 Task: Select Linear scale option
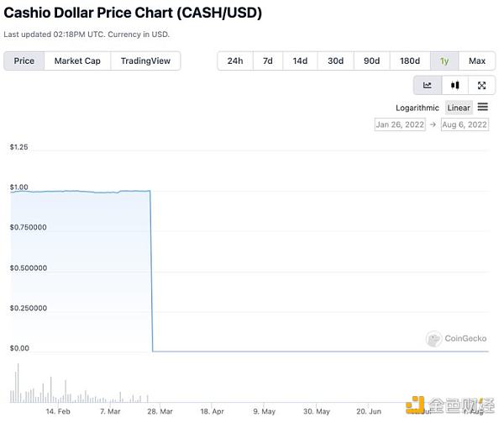[x=459, y=108]
